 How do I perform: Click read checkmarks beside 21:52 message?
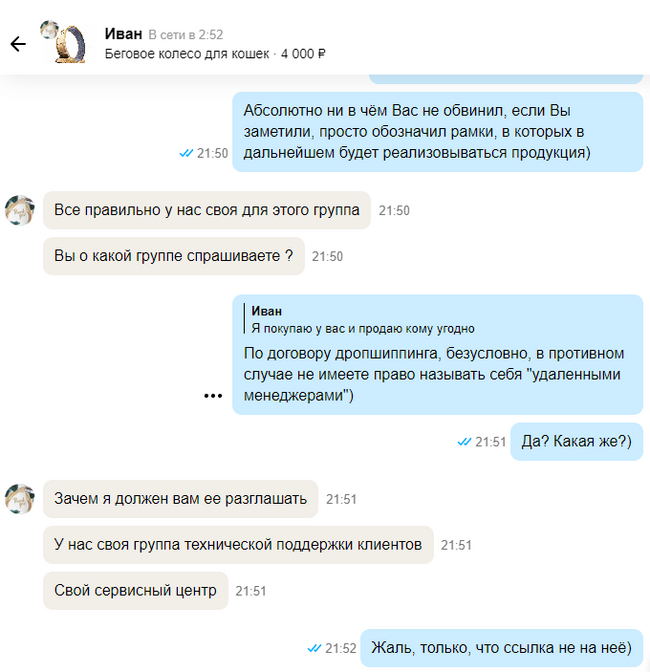[x=315, y=648]
